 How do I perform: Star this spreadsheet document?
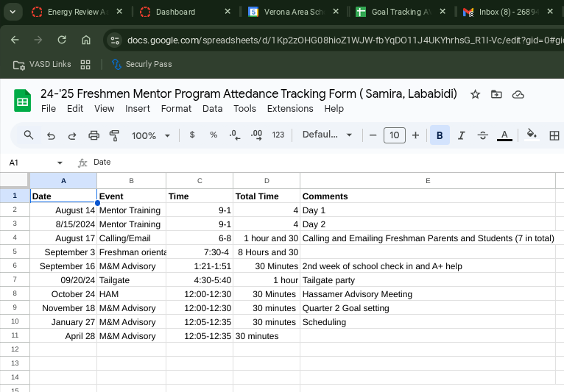pos(475,94)
